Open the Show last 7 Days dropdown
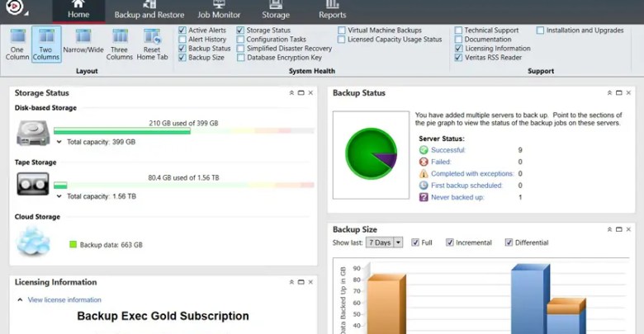The image size is (644, 334). tap(398, 242)
